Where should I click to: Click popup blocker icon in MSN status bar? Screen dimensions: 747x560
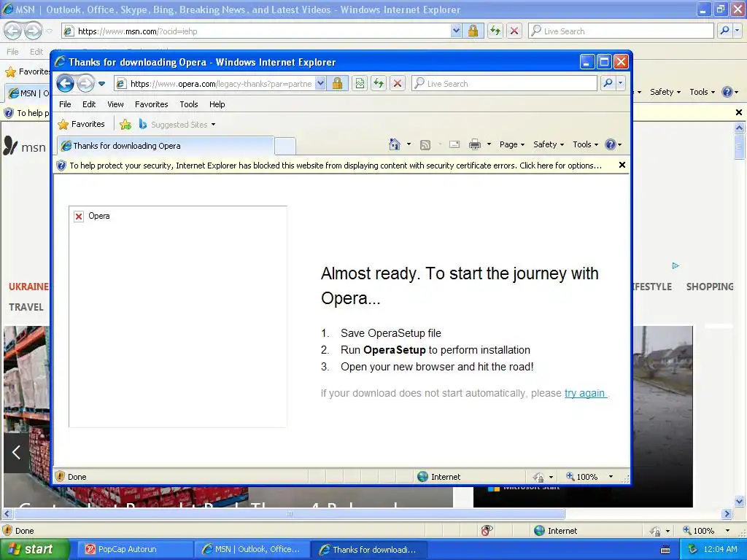coord(487,531)
